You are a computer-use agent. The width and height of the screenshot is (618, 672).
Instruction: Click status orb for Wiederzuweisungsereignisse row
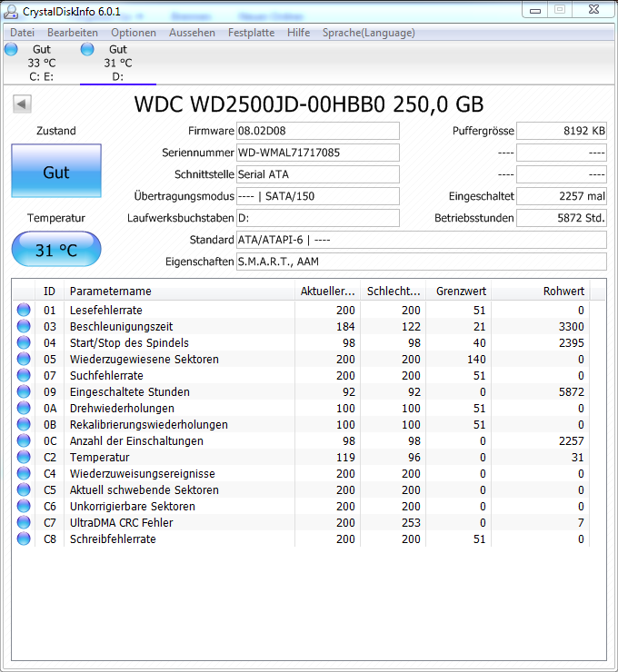[24, 473]
